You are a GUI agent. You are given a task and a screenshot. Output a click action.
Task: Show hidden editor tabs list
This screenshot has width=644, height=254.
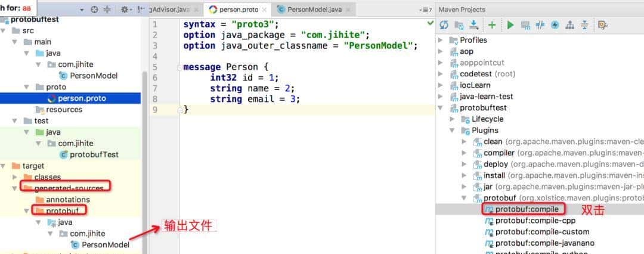[x=425, y=10]
